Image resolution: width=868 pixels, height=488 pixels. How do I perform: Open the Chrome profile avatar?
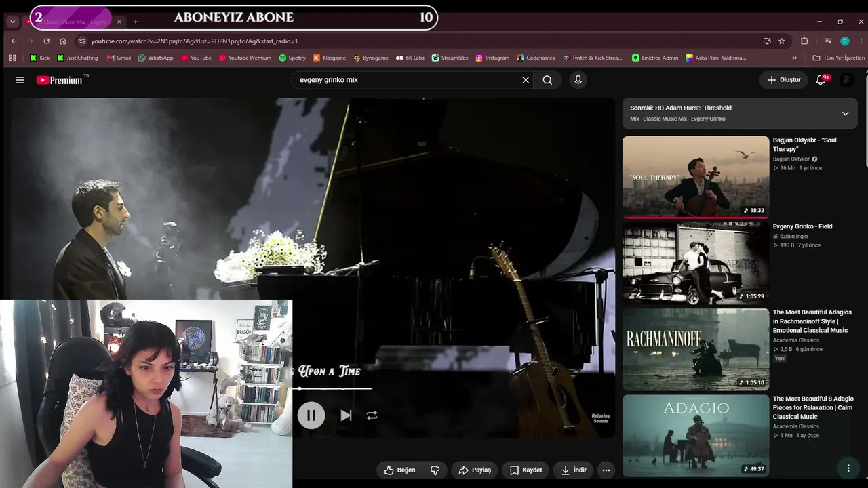(x=845, y=41)
